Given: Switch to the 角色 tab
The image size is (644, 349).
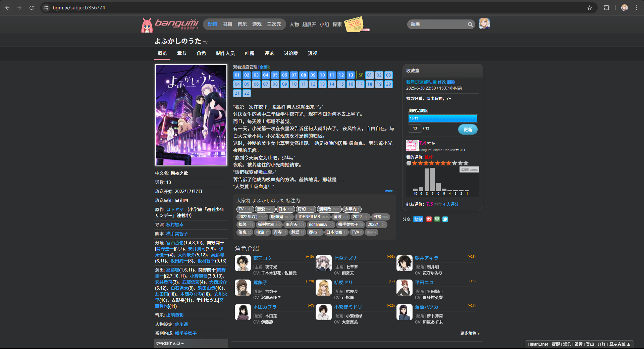Looking at the screenshot, I should click(201, 53).
